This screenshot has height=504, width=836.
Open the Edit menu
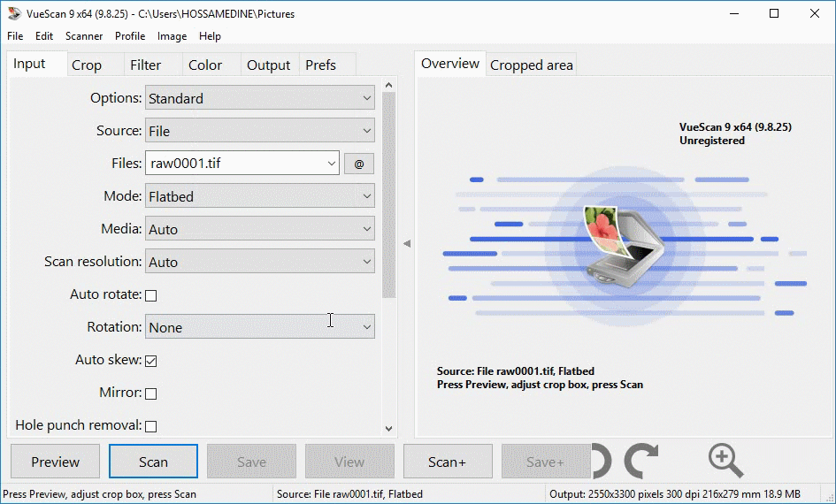pyautogui.click(x=44, y=36)
